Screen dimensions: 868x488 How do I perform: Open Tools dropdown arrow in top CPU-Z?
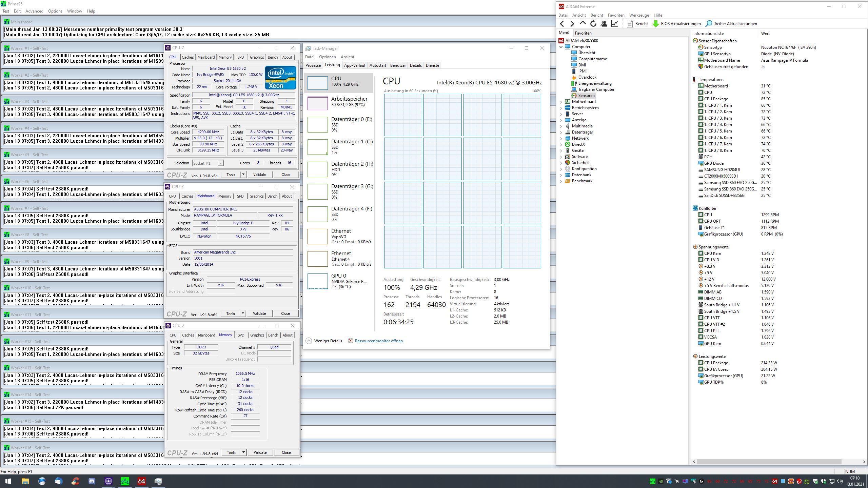(x=243, y=175)
